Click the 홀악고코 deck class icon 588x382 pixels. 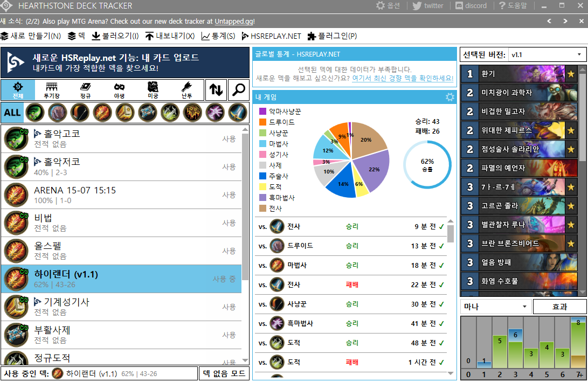17,138
